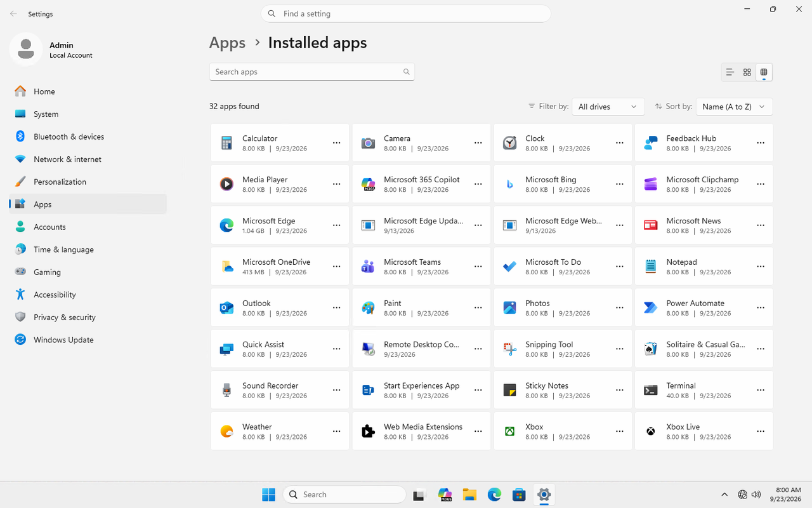Click the Microsoft Edge app icon in list

click(x=226, y=225)
